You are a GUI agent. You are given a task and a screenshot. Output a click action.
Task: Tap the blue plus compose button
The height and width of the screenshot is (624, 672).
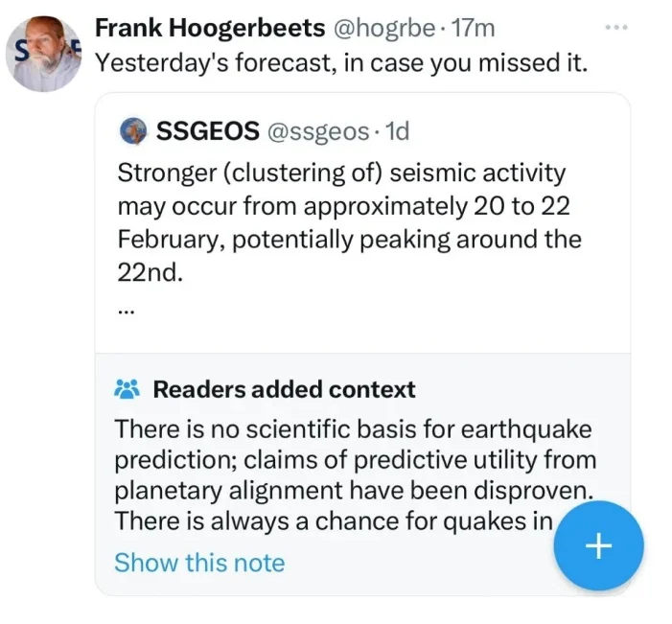tap(598, 545)
